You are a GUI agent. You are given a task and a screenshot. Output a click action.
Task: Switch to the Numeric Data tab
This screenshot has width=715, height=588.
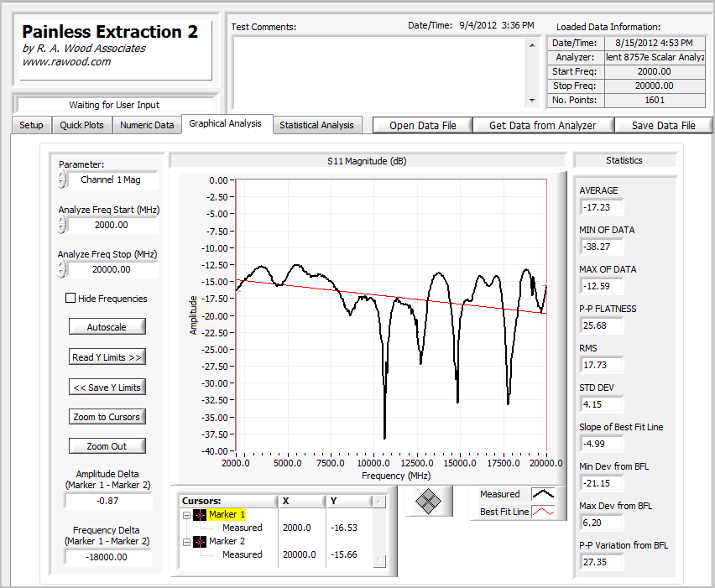click(x=147, y=125)
